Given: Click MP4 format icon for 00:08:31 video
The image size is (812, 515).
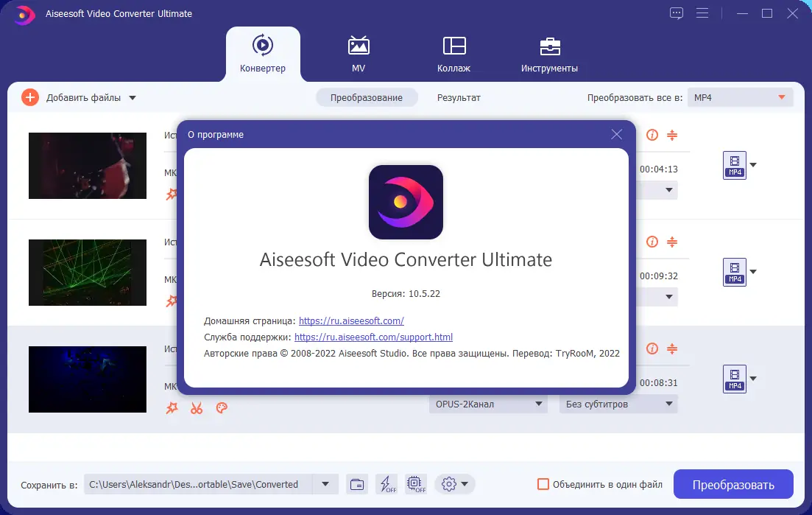Looking at the screenshot, I should click(x=734, y=379).
